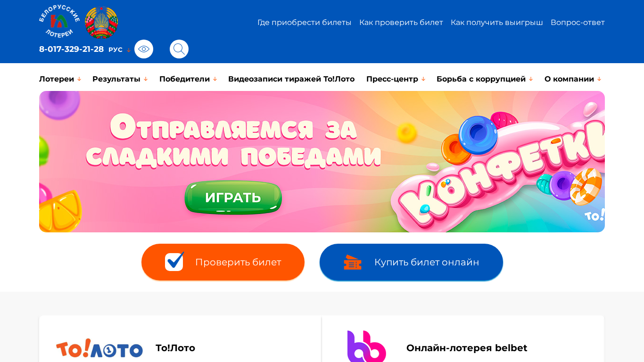Image resolution: width=644 pixels, height=362 pixels.
Task: Open Видеозаписи тиражей То!Лото
Action: pyautogui.click(x=291, y=79)
